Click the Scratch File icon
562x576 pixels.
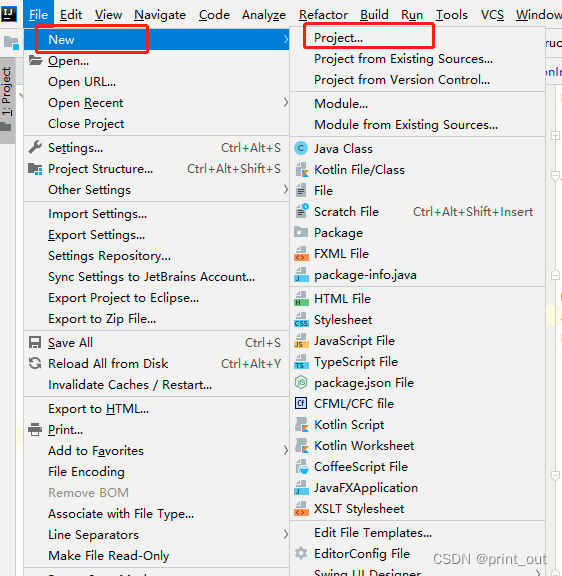click(x=302, y=212)
